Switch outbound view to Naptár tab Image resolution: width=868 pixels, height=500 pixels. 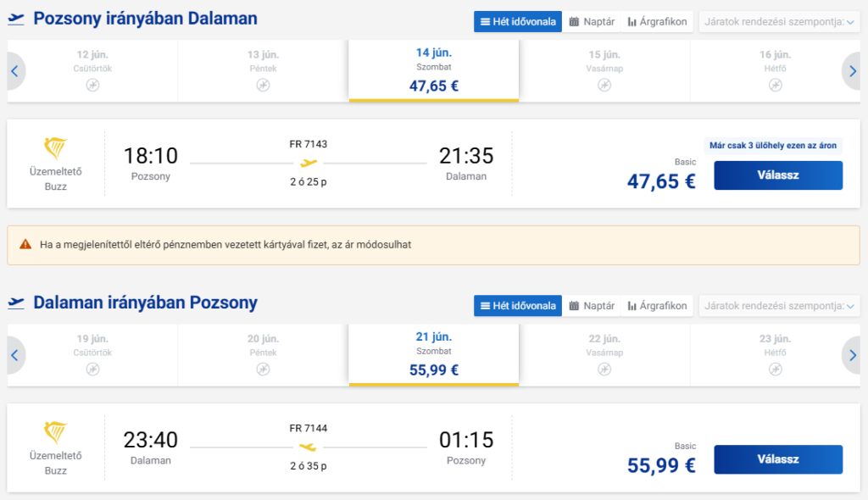click(592, 21)
